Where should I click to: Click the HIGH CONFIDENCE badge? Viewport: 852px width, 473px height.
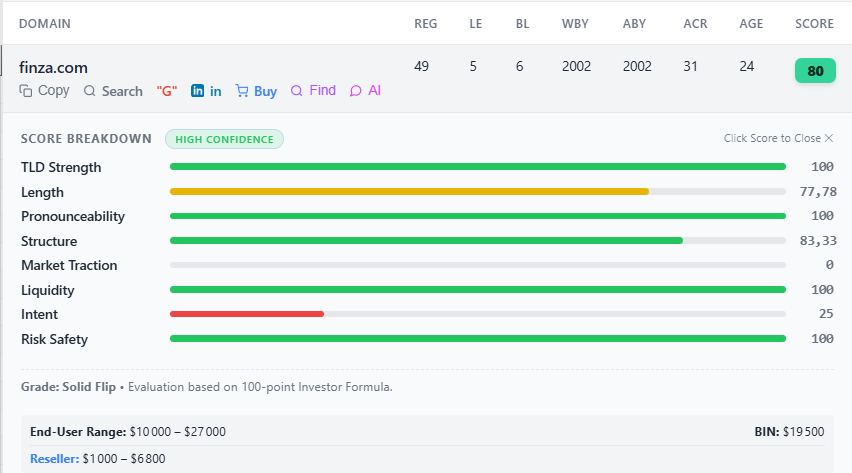[224, 139]
